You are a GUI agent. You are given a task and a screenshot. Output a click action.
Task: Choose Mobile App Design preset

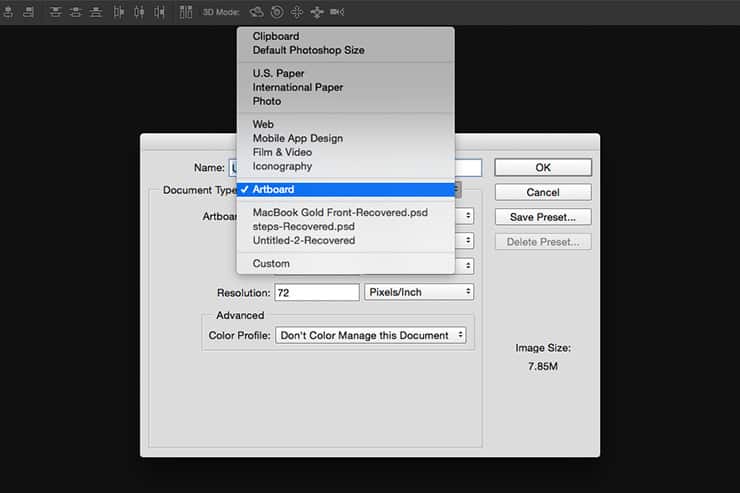tap(345, 138)
